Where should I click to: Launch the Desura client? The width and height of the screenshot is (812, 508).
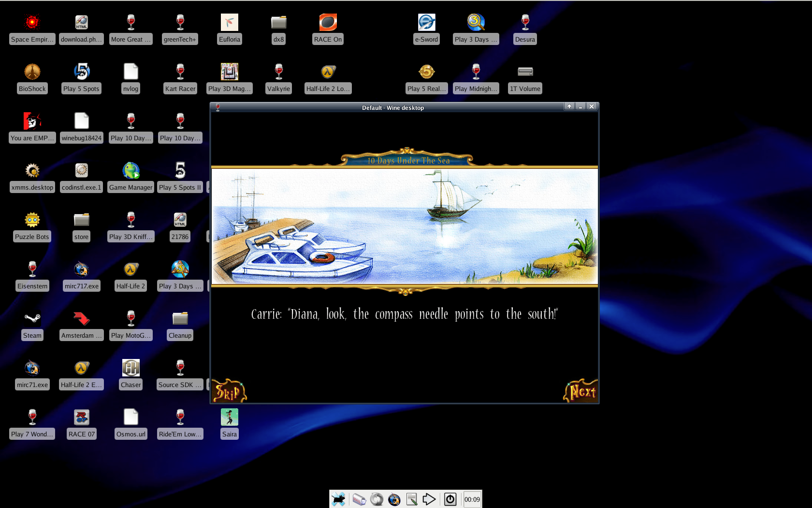[x=525, y=22]
